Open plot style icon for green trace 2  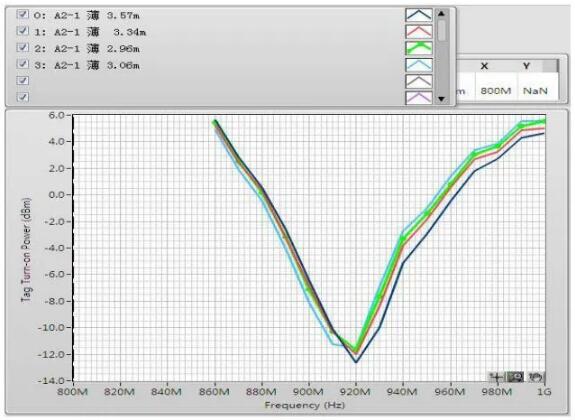pyautogui.click(x=419, y=48)
